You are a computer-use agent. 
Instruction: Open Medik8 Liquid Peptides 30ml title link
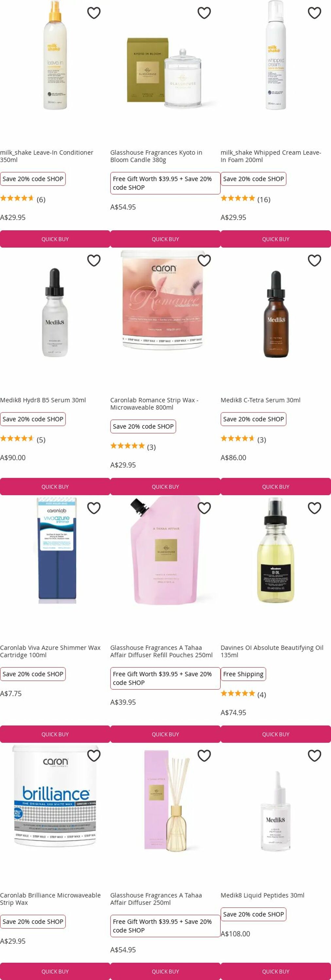tap(262, 895)
